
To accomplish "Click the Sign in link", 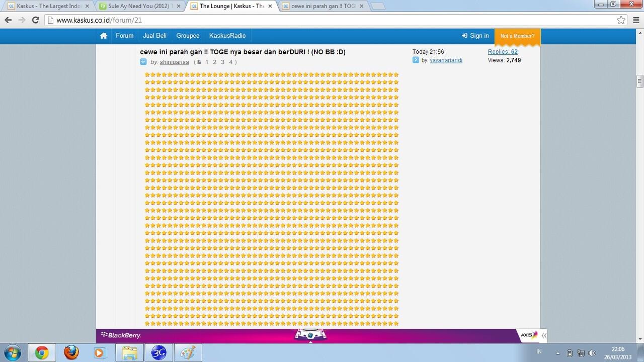I will 475,36.
